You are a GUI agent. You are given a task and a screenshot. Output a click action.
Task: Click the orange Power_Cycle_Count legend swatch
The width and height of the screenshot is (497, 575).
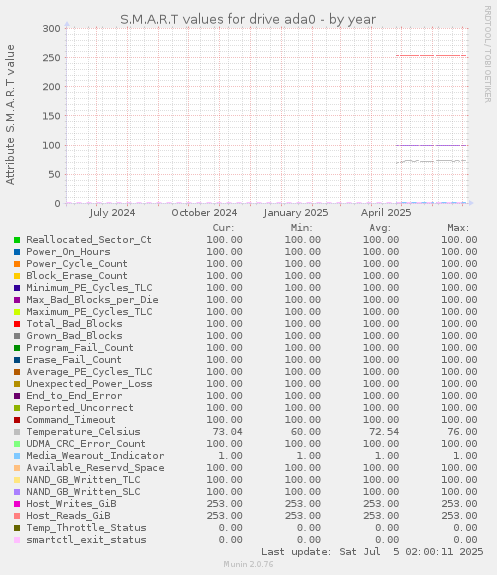click(17, 264)
